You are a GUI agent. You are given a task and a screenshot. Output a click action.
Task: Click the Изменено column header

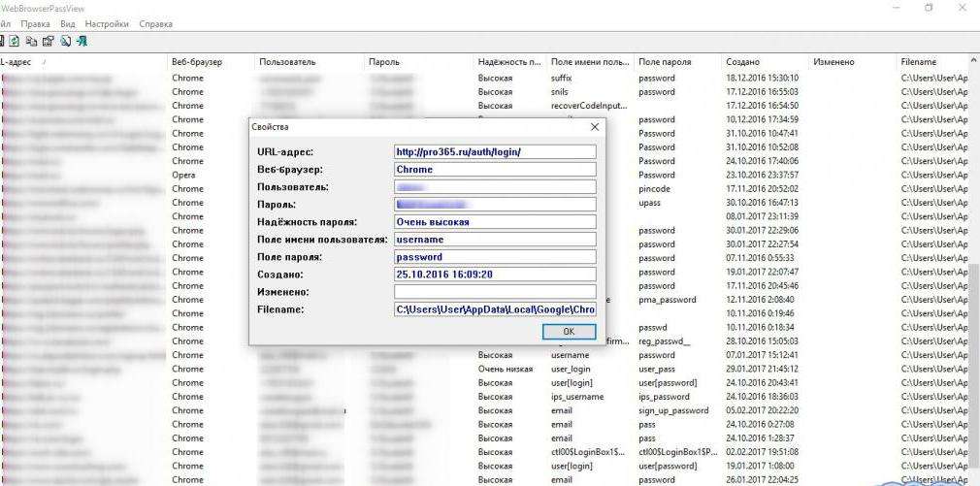point(833,62)
